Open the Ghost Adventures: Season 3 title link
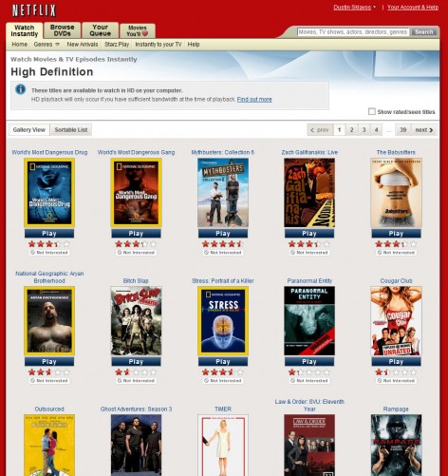The height and width of the screenshot is (476, 448). pos(136,409)
